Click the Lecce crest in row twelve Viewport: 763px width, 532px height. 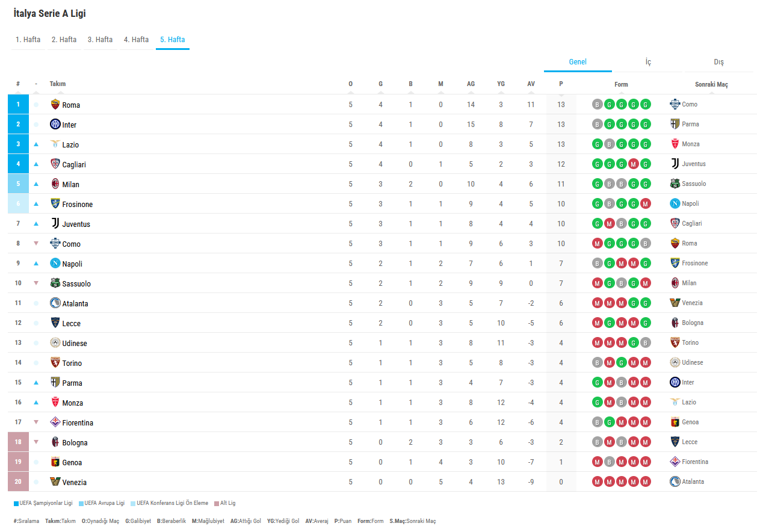pos(55,323)
